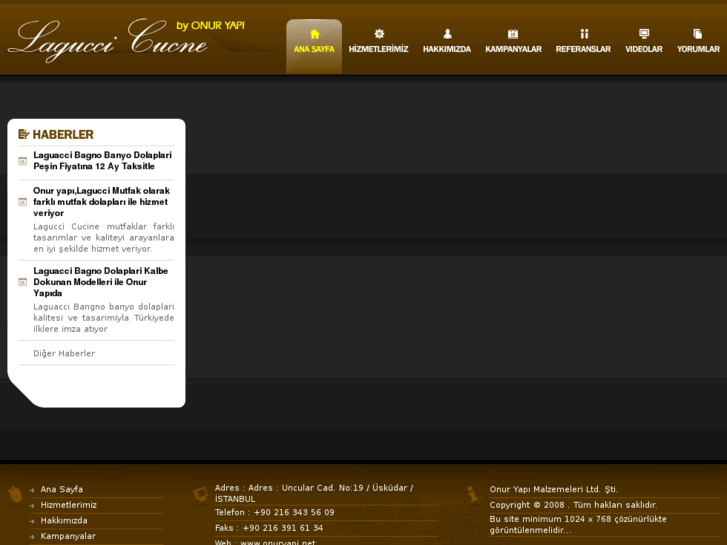Screen dimensions: 727x545
Task: Click the 'by ONUR YAPI' text
Action: 210,26
